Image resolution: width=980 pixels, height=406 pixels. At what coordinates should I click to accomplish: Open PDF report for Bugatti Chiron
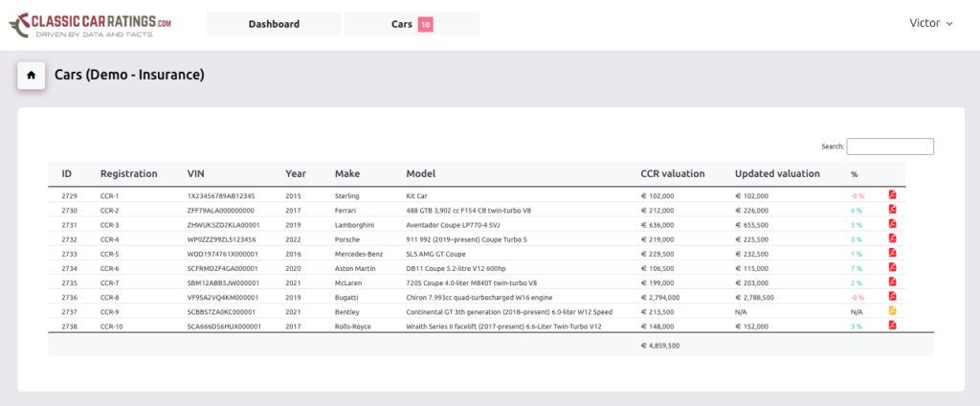(x=893, y=296)
